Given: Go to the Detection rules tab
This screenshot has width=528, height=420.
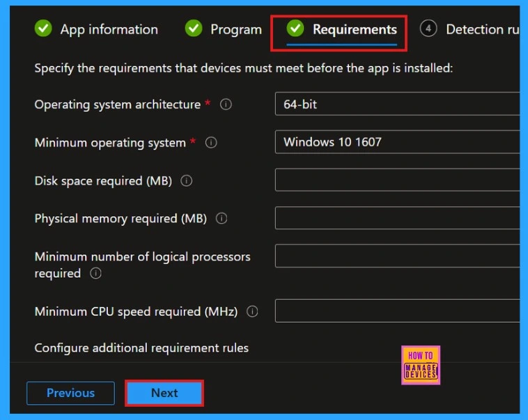Looking at the screenshot, I should point(469,29).
